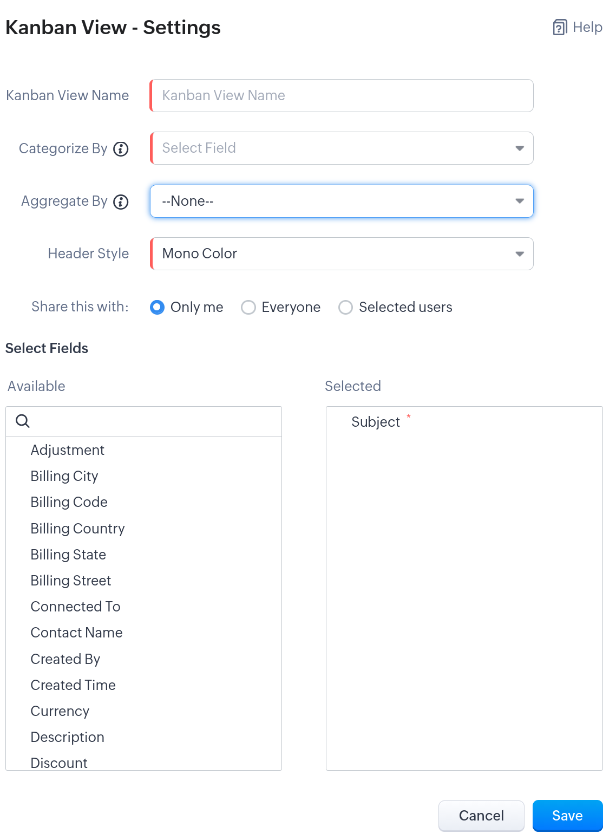Pick Billing City from available fields
616x840 pixels.
[x=64, y=476]
